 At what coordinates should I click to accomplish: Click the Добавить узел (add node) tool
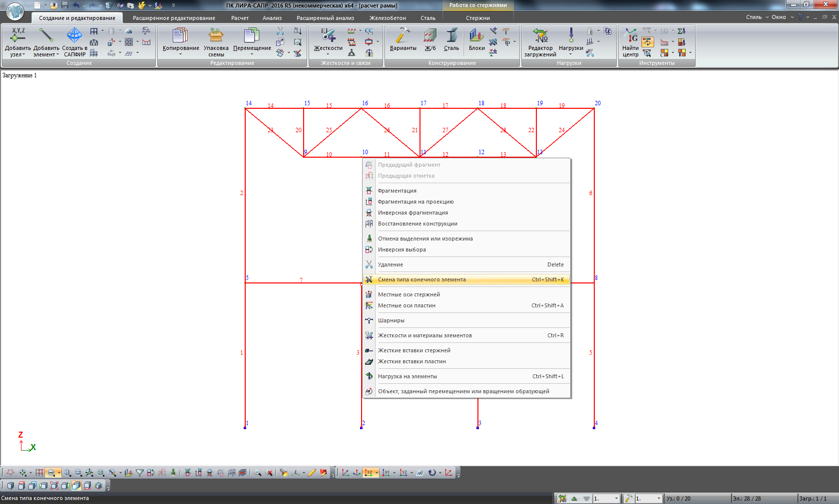tap(17, 42)
